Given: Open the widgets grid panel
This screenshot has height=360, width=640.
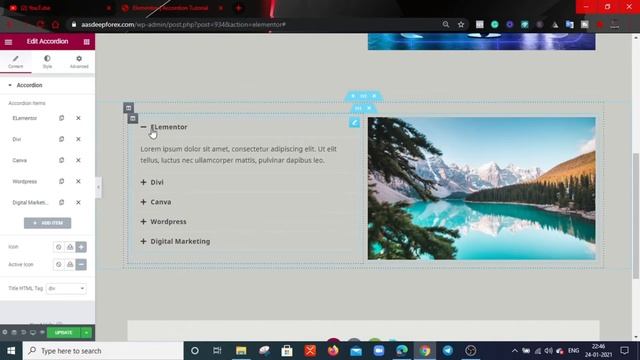Looking at the screenshot, I should pos(87,42).
